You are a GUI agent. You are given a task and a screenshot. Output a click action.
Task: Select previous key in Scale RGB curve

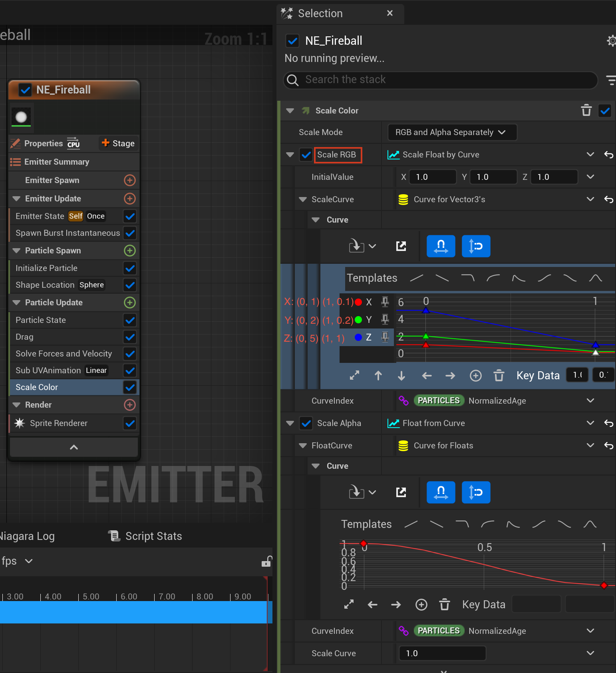pos(427,375)
